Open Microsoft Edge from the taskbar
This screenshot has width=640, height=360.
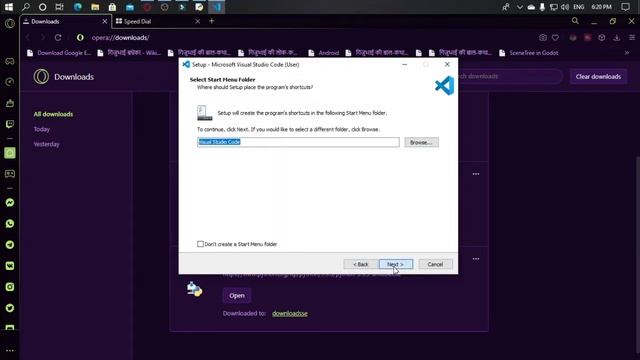78,7
